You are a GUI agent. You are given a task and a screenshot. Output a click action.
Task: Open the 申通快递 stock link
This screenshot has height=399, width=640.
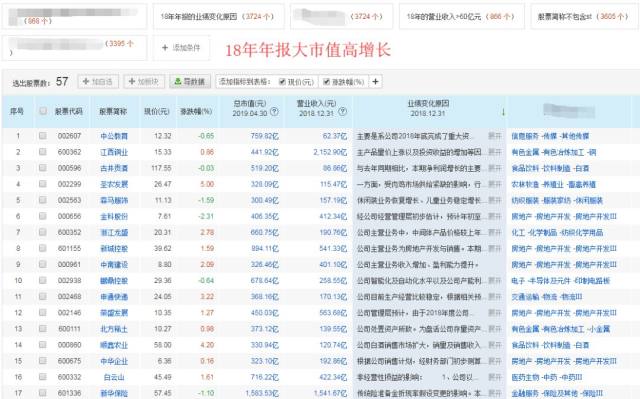click(x=114, y=297)
